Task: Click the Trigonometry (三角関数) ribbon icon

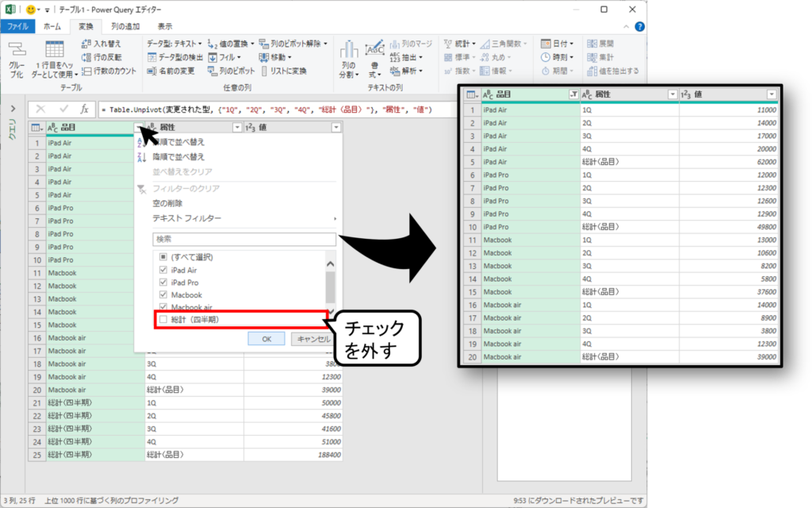Action: click(x=504, y=44)
